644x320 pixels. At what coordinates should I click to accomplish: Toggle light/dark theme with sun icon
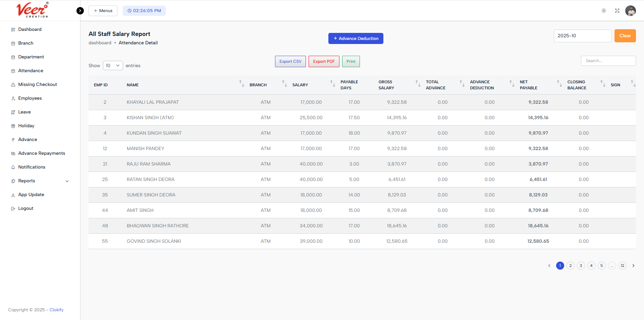(604, 10)
